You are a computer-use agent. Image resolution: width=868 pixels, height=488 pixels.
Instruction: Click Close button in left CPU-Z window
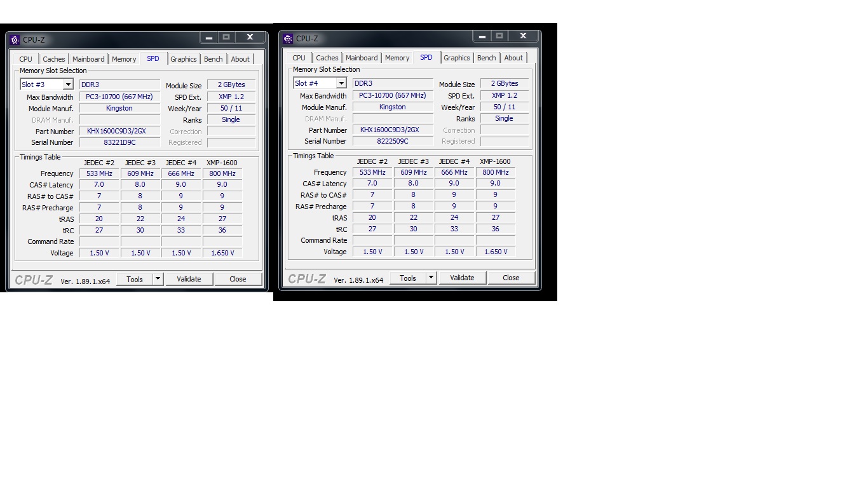point(238,279)
